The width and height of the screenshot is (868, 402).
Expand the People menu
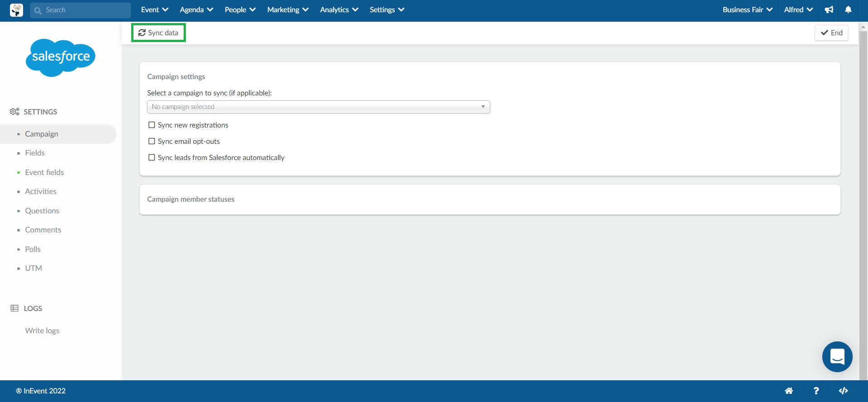click(240, 10)
